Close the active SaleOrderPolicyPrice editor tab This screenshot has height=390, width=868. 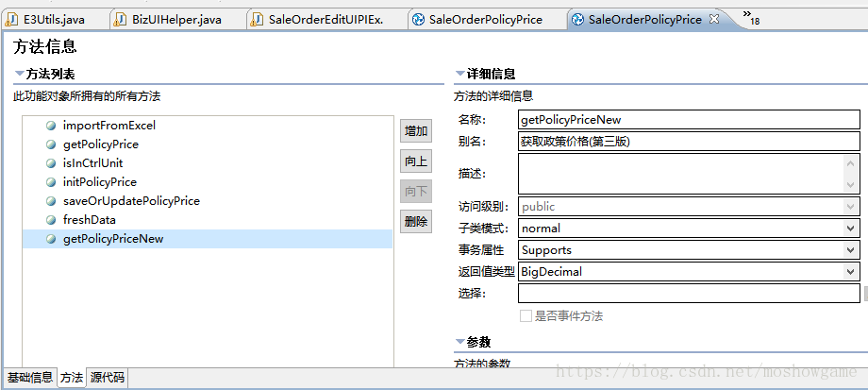[714, 19]
